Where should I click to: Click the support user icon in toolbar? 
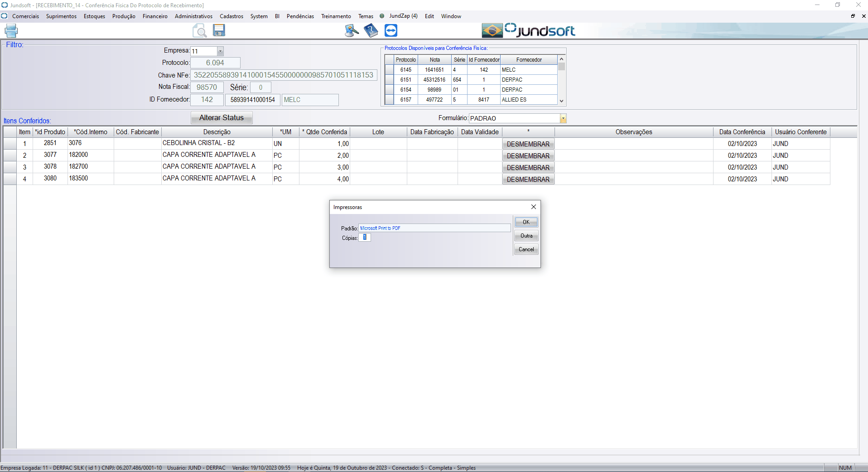(x=352, y=30)
